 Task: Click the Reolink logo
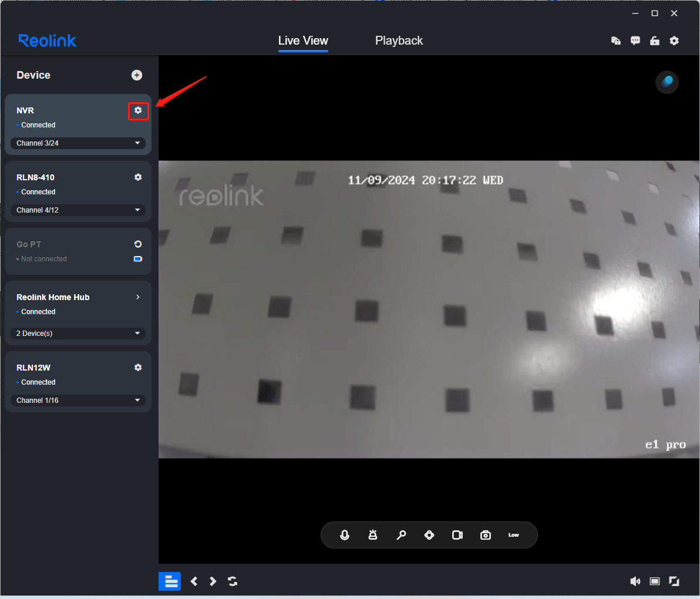tap(48, 41)
